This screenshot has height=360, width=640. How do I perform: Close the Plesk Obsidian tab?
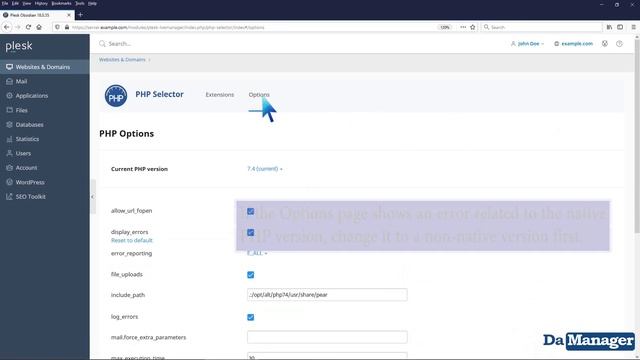coord(69,15)
